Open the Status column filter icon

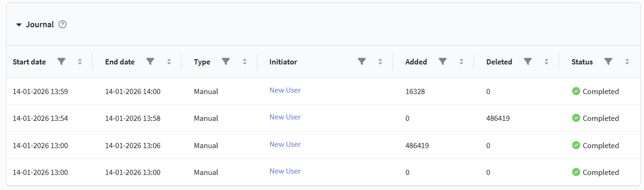point(608,62)
